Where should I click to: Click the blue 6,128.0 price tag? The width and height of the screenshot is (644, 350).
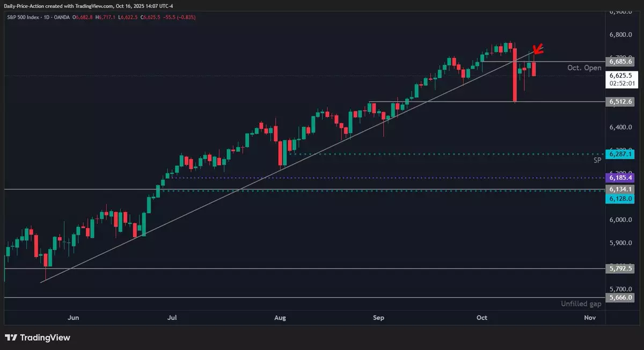pos(621,199)
